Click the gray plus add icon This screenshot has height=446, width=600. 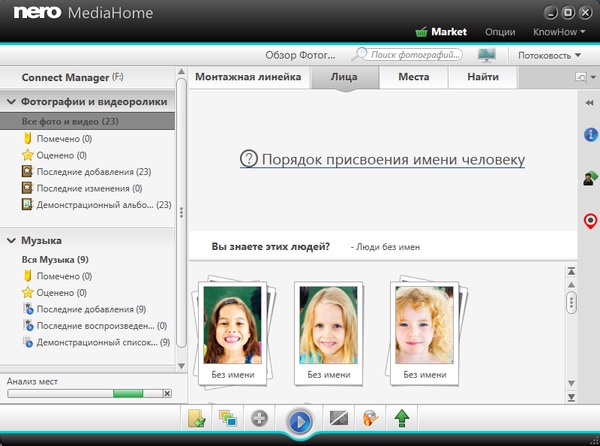point(259,419)
